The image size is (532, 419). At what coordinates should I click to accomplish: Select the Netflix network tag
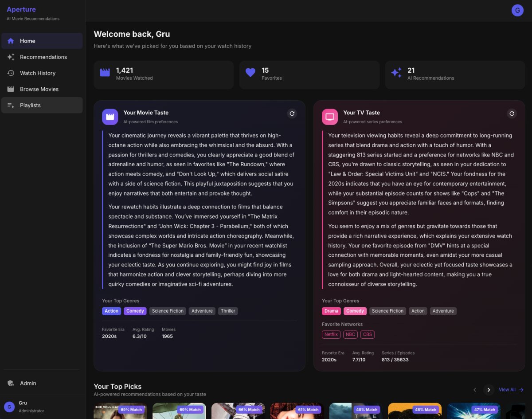click(331, 334)
